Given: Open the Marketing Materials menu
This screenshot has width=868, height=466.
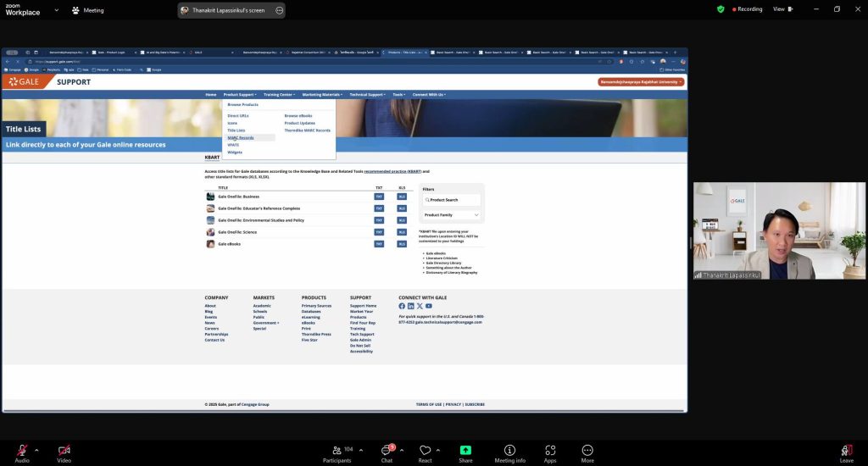Looking at the screenshot, I should click(x=322, y=95).
